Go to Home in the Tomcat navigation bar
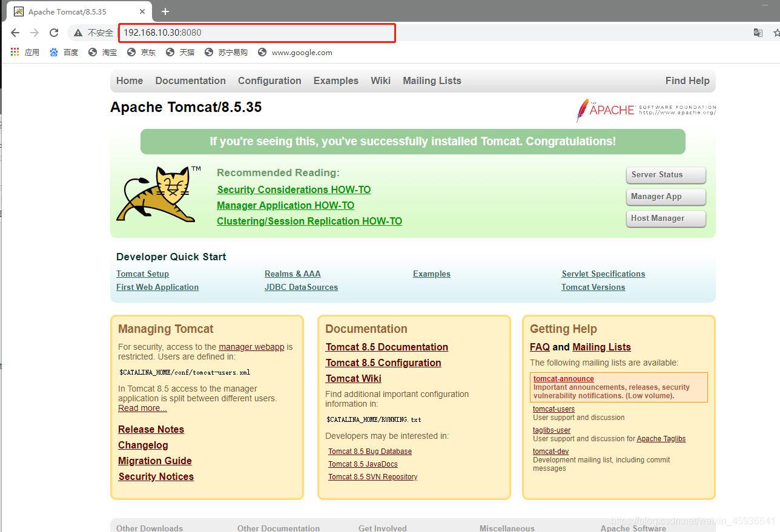 coord(130,80)
